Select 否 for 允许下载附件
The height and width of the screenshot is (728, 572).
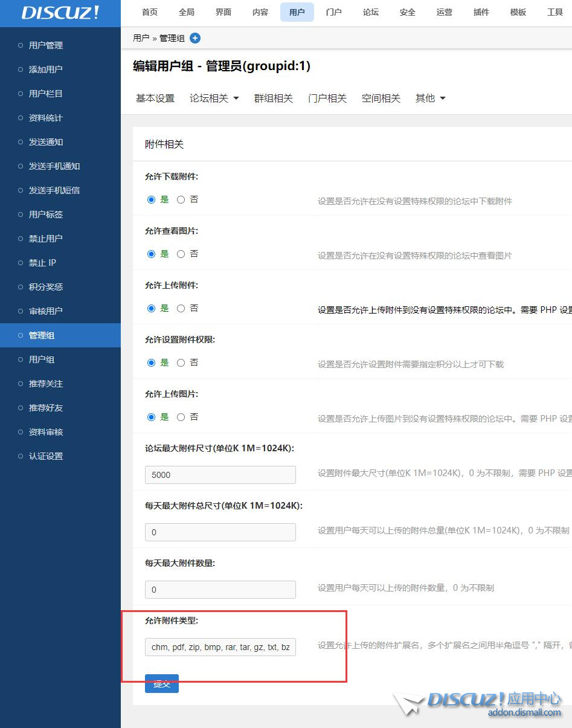[180, 199]
